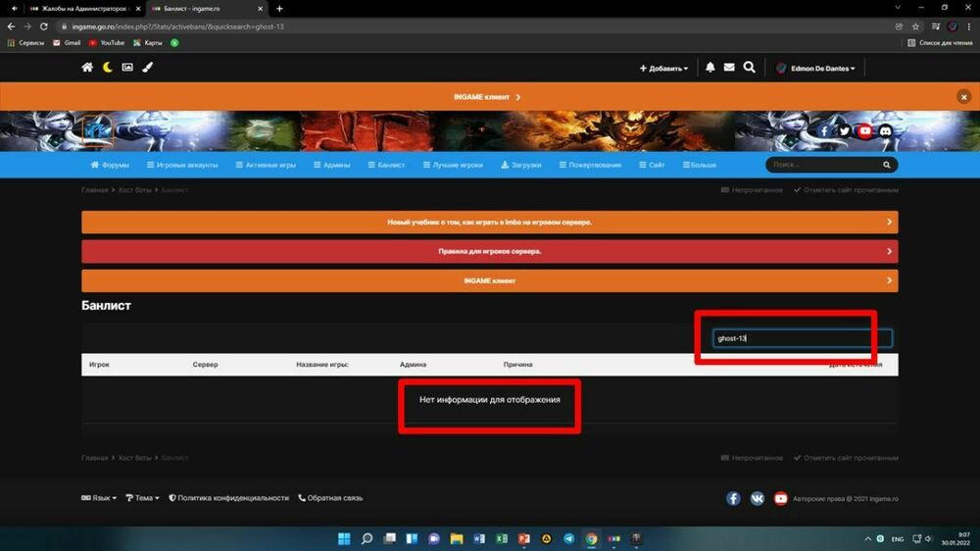Open Telegram from the Windows taskbar

tap(569, 538)
